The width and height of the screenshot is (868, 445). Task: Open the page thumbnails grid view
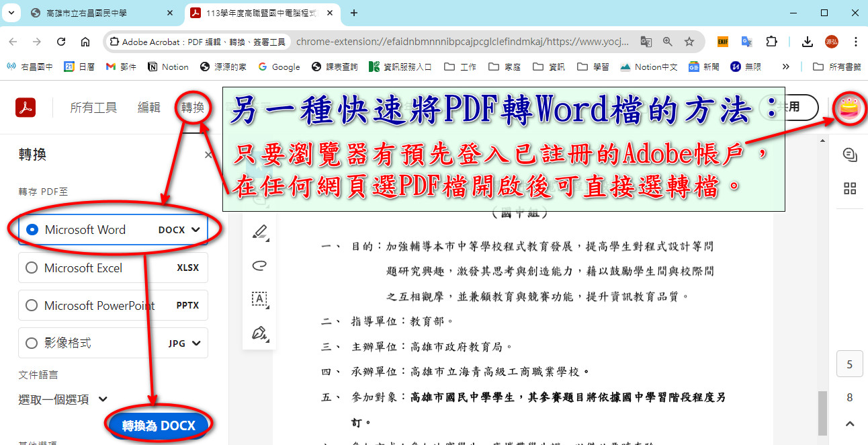849,188
